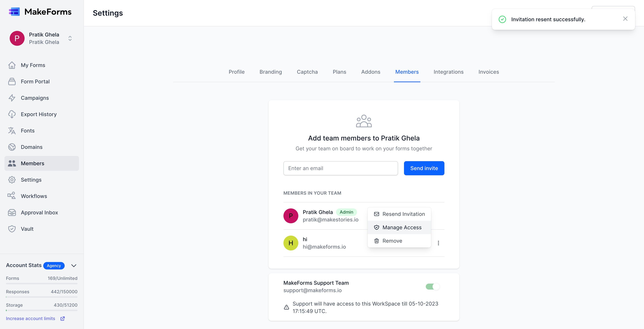Dismiss the invitation resent notification
The image size is (644, 329).
(x=625, y=19)
